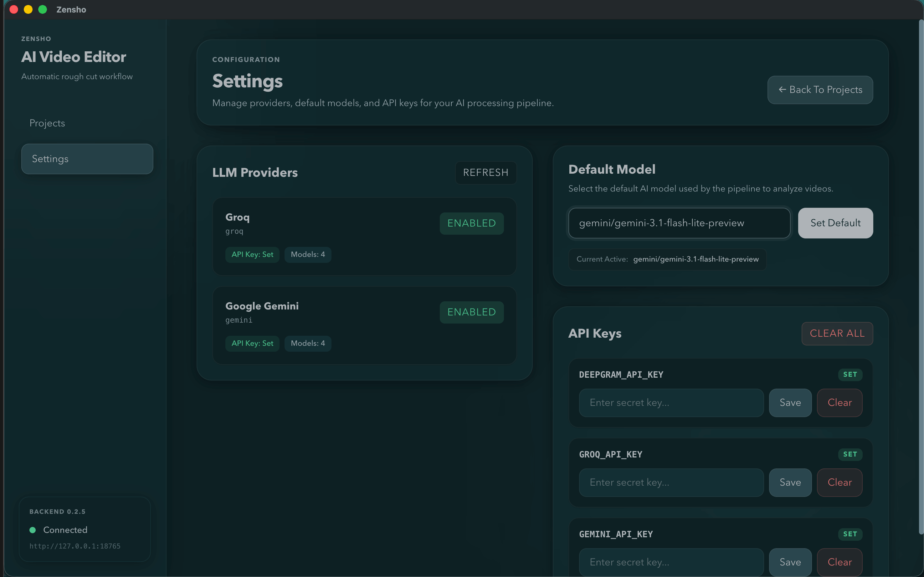Clear the DEEPGRAM_API_KEY value
Image resolution: width=924 pixels, height=577 pixels.
click(839, 403)
